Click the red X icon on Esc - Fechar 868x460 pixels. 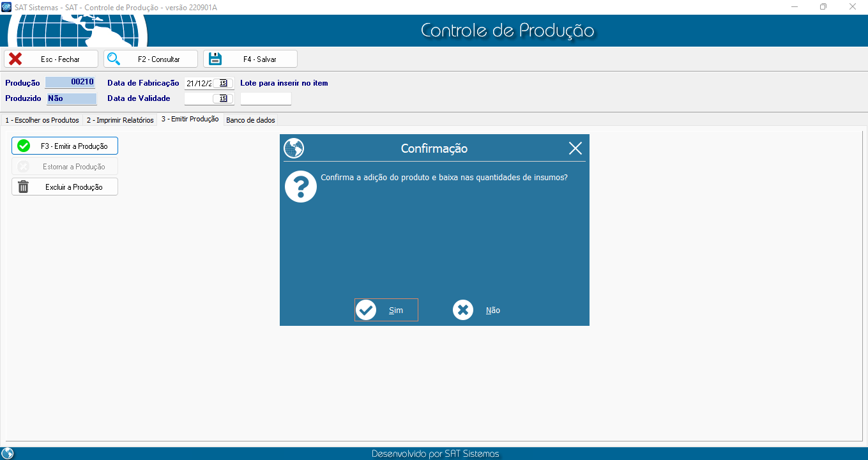coord(15,59)
